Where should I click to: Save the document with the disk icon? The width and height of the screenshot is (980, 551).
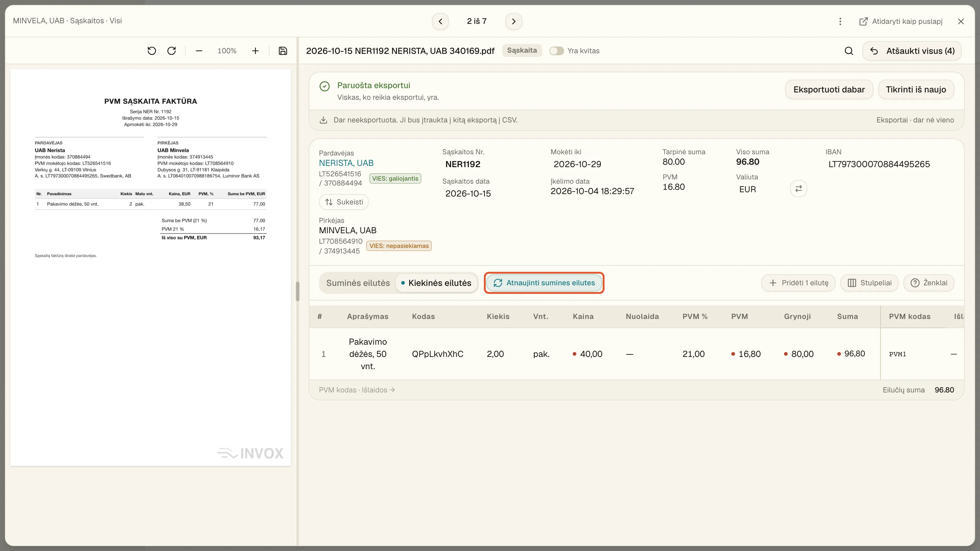coord(283,51)
